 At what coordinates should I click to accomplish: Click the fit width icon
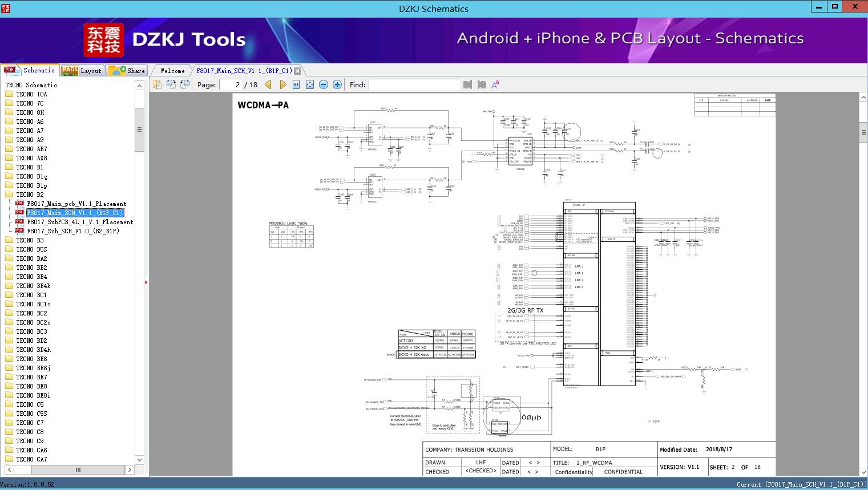tap(296, 84)
